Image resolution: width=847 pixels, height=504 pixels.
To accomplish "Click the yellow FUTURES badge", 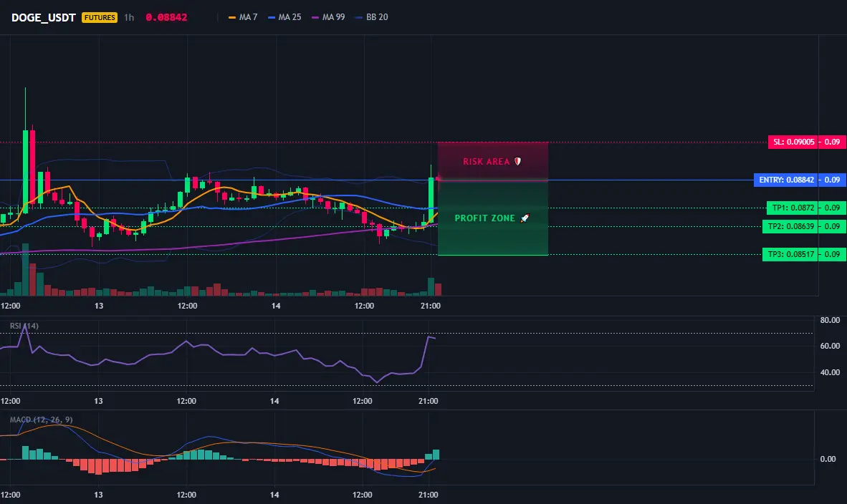I will (100, 17).
